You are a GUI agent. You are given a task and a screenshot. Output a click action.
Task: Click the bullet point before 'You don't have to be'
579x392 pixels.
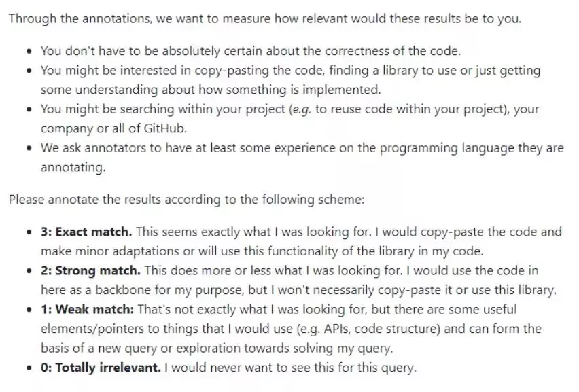click(x=29, y=52)
